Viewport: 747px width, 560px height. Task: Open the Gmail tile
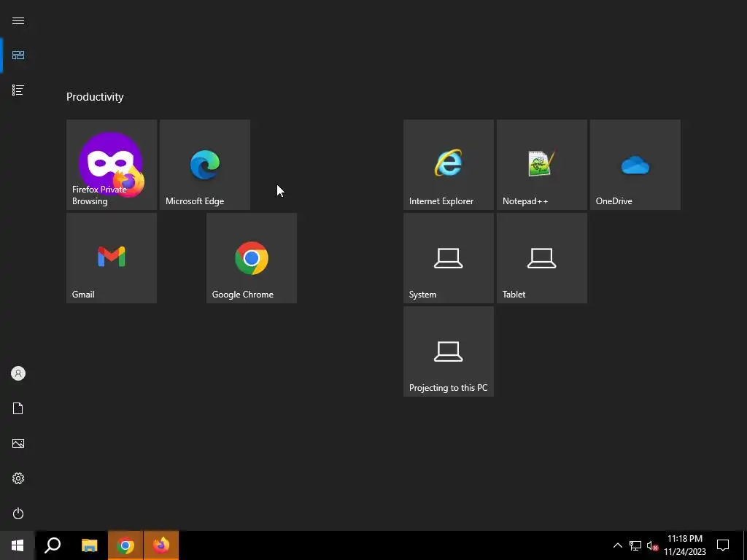pos(112,257)
